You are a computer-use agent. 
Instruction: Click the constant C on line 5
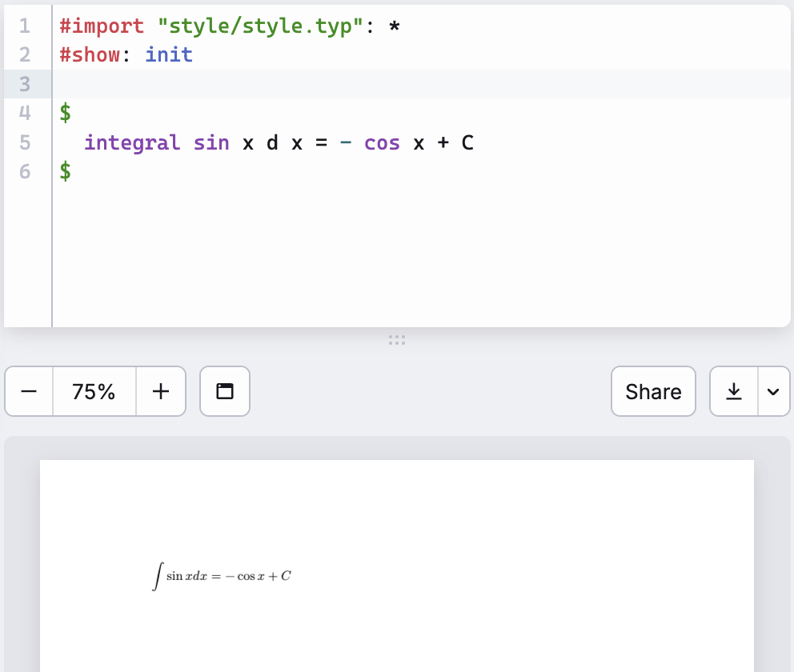[x=467, y=142]
